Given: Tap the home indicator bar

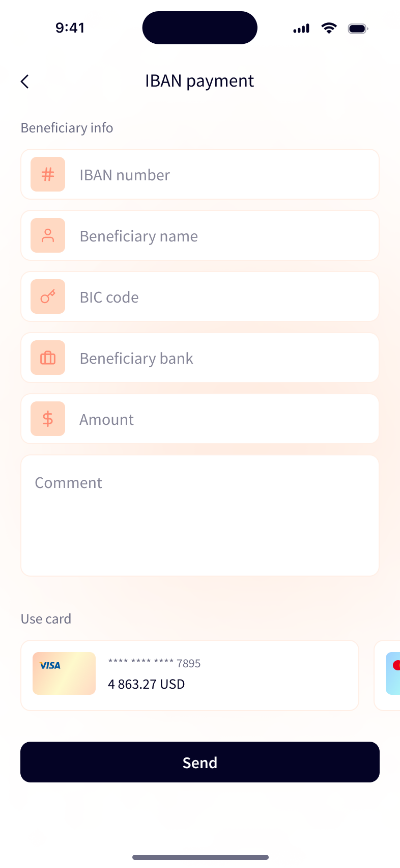Looking at the screenshot, I should point(200,857).
